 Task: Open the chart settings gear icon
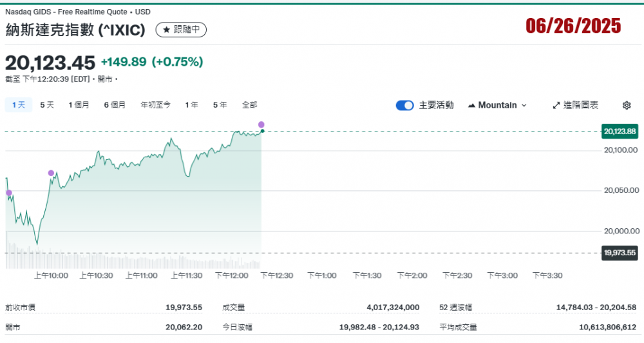click(627, 105)
